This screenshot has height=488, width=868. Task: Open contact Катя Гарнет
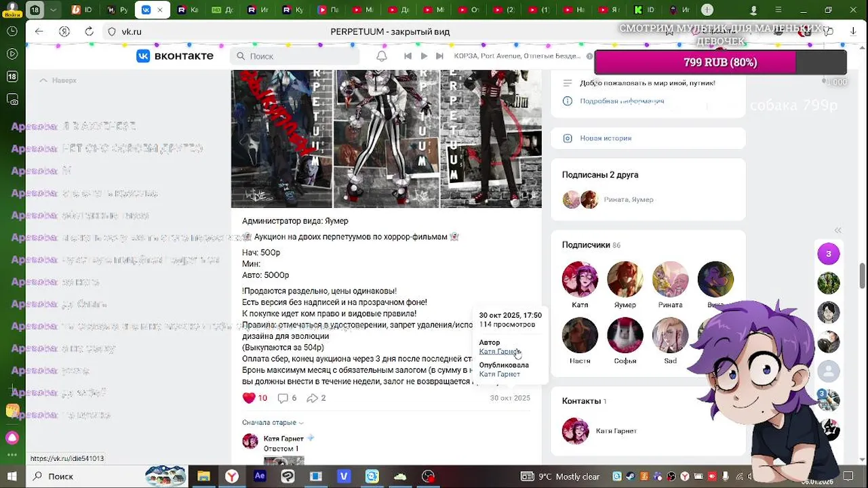click(599, 431)
